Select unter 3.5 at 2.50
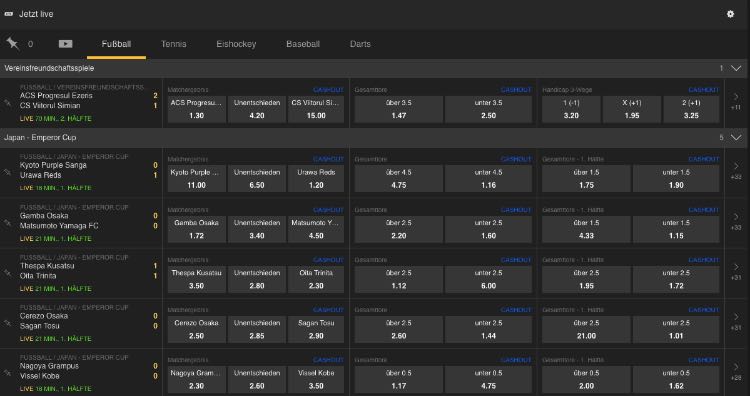 488,109
